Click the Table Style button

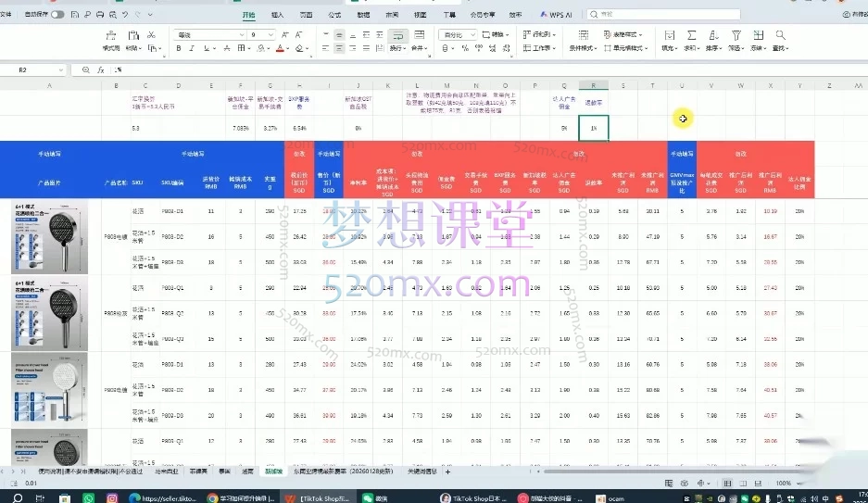(623, 35)
